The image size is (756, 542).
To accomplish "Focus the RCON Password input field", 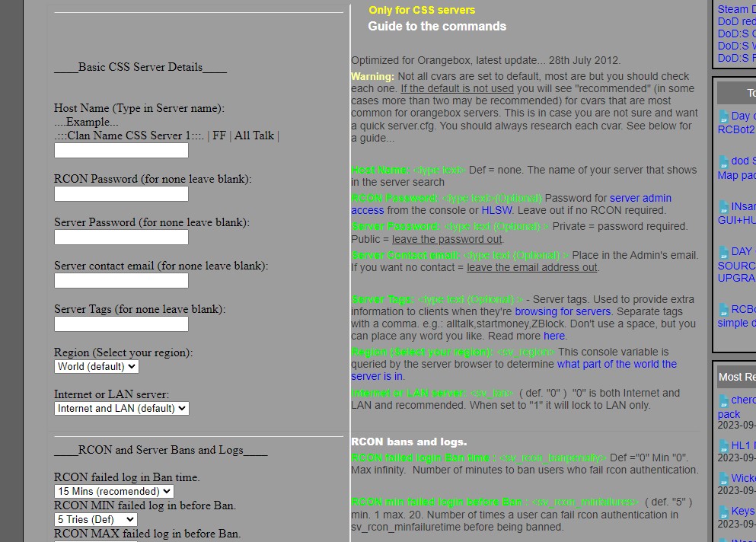I will tap(121, 194).
